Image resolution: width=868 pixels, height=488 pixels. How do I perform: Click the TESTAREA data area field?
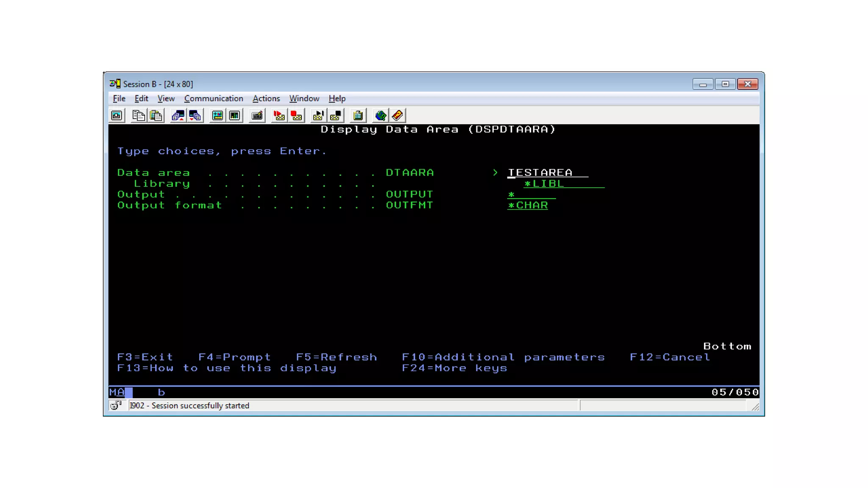click(540, 173)
